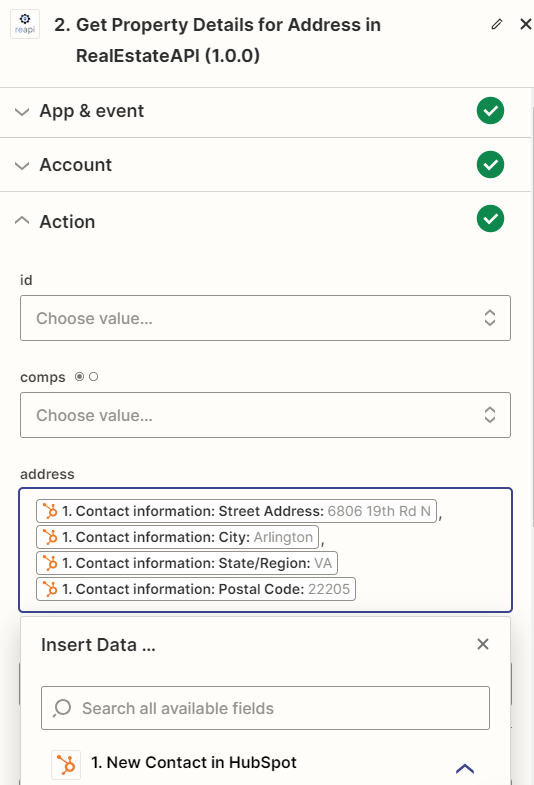This screenshot has height=785, width=534.
Task: Click the Action green checkmark status
Action: click(490, 219)
